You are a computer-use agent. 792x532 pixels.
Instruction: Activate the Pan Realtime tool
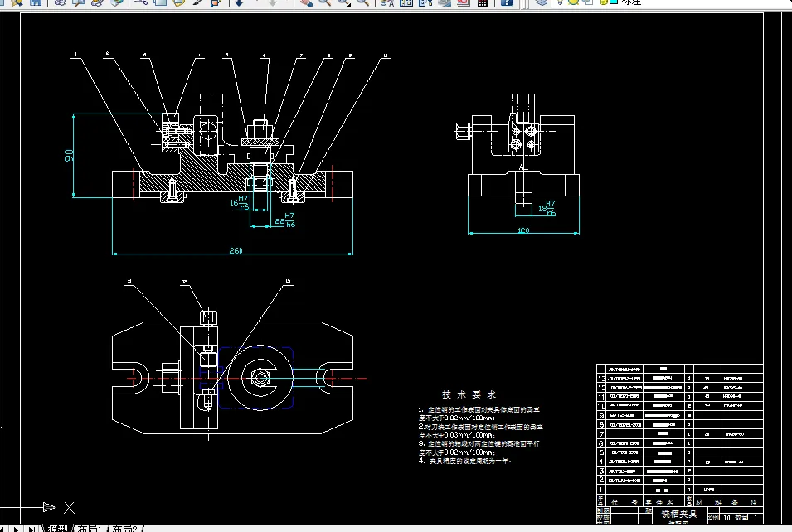[x=305, y=2]
